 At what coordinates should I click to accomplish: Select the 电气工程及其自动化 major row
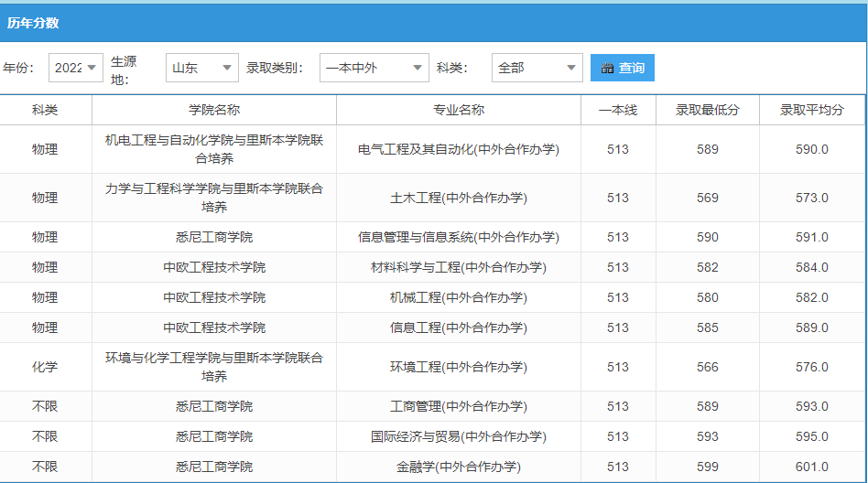click(432, 149)
